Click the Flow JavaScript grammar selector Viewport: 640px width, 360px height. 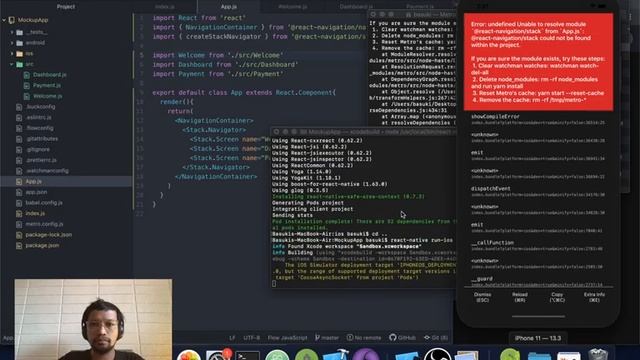[x=287, y=338]
